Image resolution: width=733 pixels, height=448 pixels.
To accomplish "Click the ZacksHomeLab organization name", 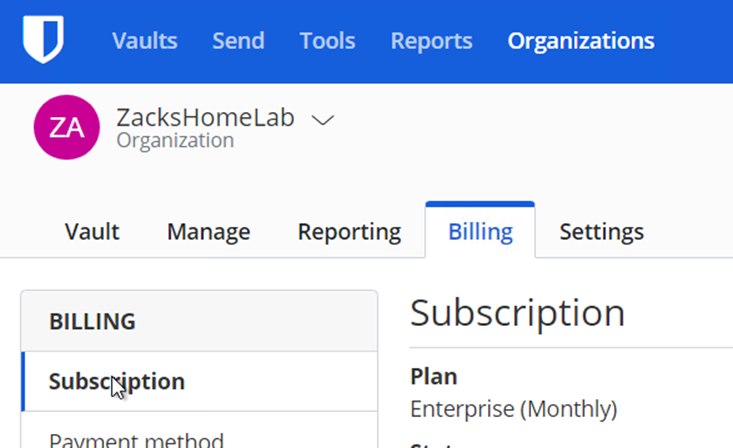I will coord(205,117).
